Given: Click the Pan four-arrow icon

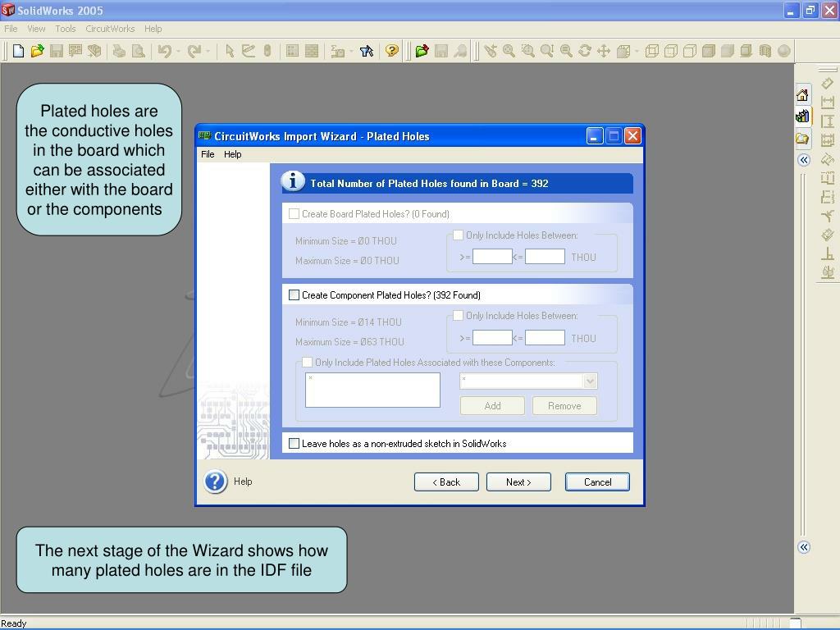Looking at the screenshot, I should (x=604, y=51).
